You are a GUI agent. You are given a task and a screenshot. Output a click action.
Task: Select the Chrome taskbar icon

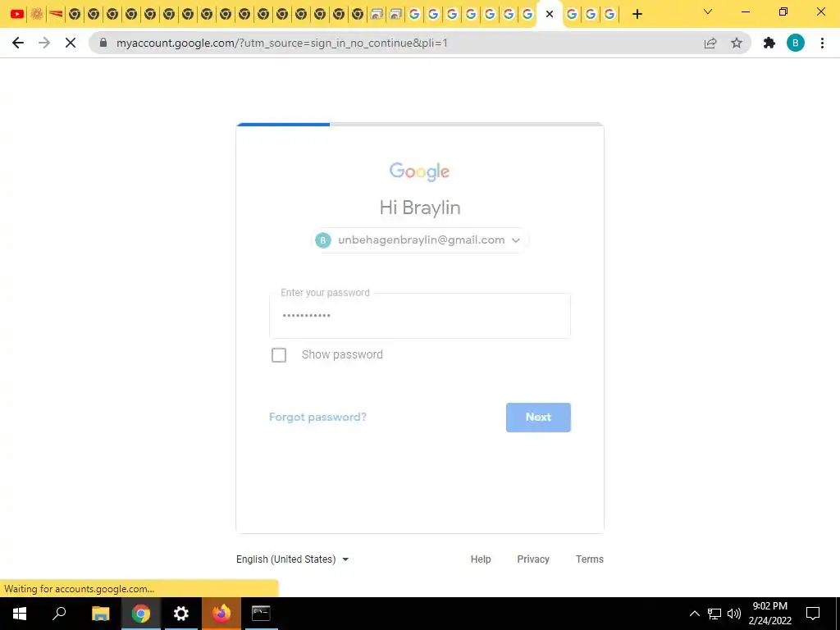(x=141, y=614)
